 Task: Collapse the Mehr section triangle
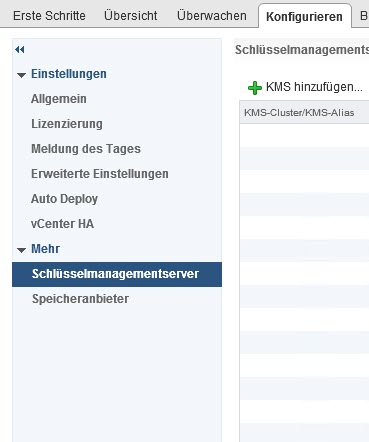tap(21, 250)
